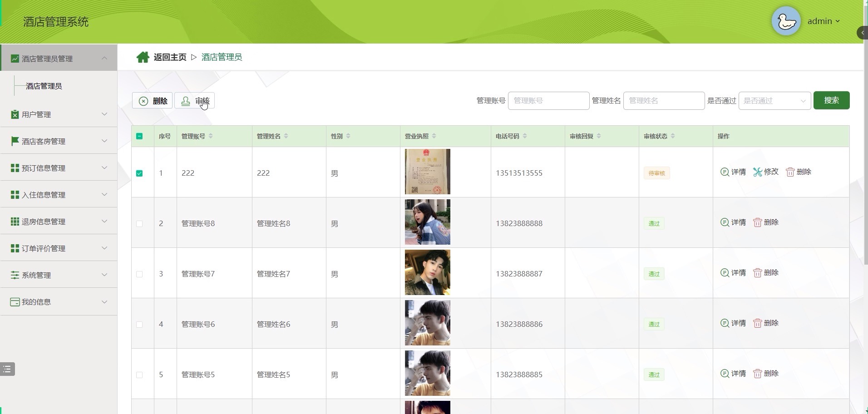The width and height of the screenshot is (868, 414).
Task: Focus the 管理姓名 search field
Action: [664, 101]
